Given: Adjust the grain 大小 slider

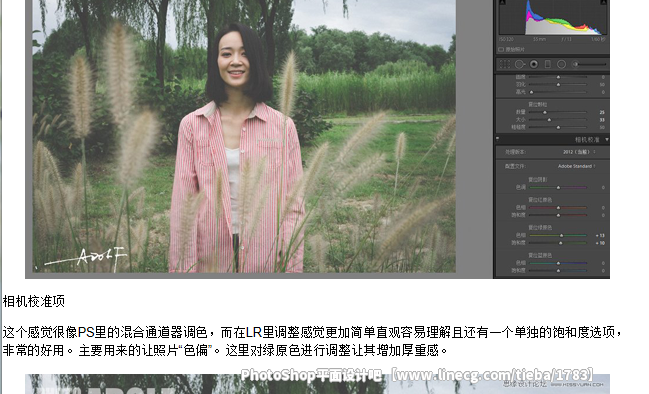Looking at the screenshot, I should tap(558, 120).
